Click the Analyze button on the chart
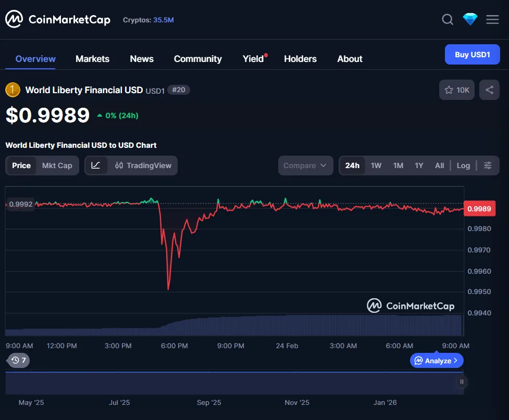This screenshot has height=420, width=509. pyautogui.click(x=436, y=360)
